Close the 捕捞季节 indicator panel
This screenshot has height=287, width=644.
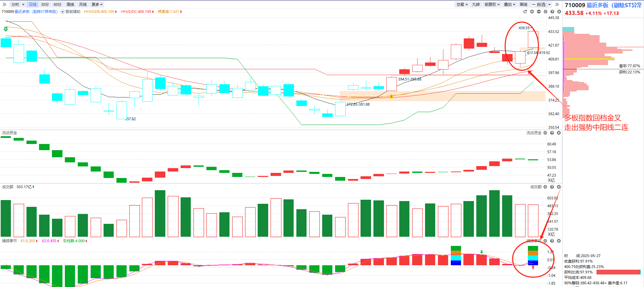[x=559, y=241]
